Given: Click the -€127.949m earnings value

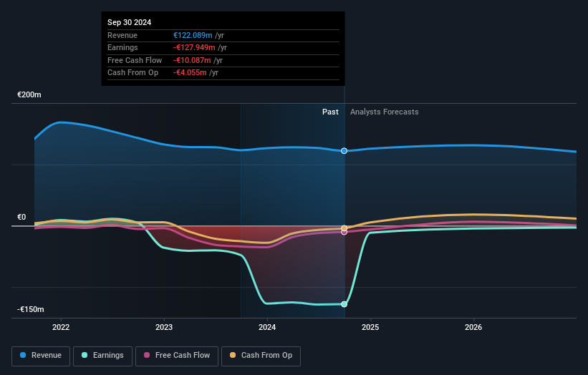Looking at the screenshot, I should tap(194, 47).
